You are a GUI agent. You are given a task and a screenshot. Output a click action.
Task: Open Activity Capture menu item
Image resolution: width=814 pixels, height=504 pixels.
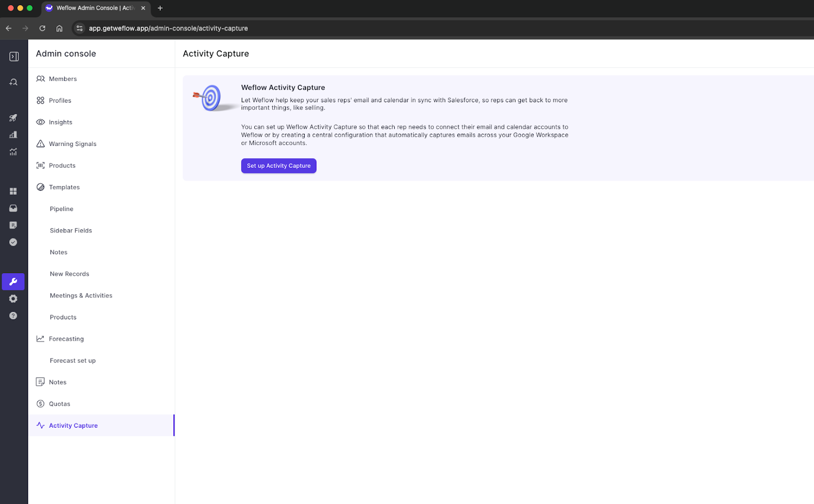pos(101,425)
